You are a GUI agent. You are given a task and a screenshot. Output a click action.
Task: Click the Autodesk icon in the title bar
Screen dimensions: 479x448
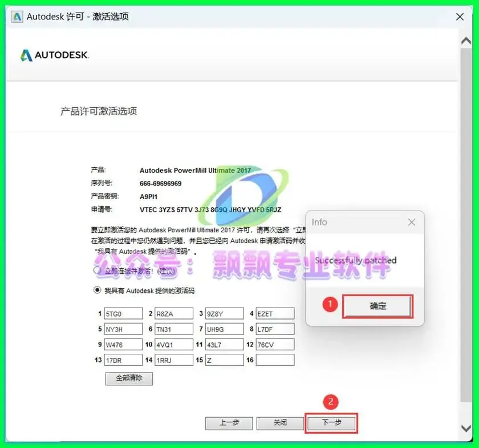(x=17, y=17)
